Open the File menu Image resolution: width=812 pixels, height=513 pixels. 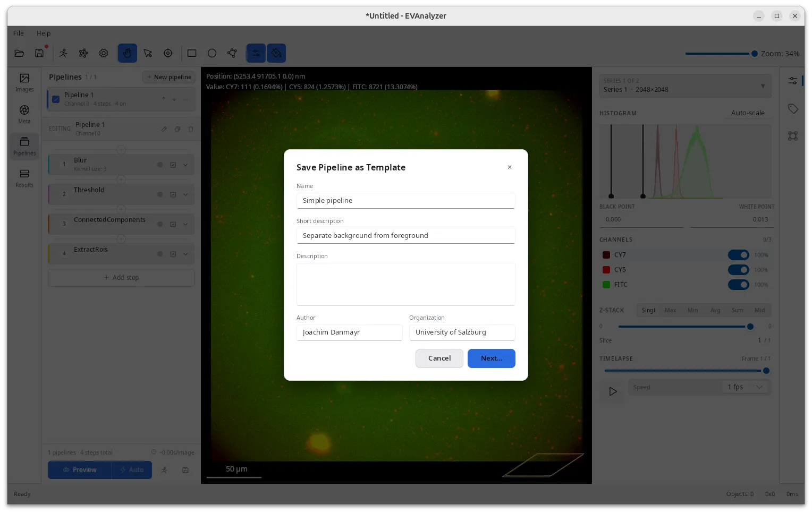[19, 33]
